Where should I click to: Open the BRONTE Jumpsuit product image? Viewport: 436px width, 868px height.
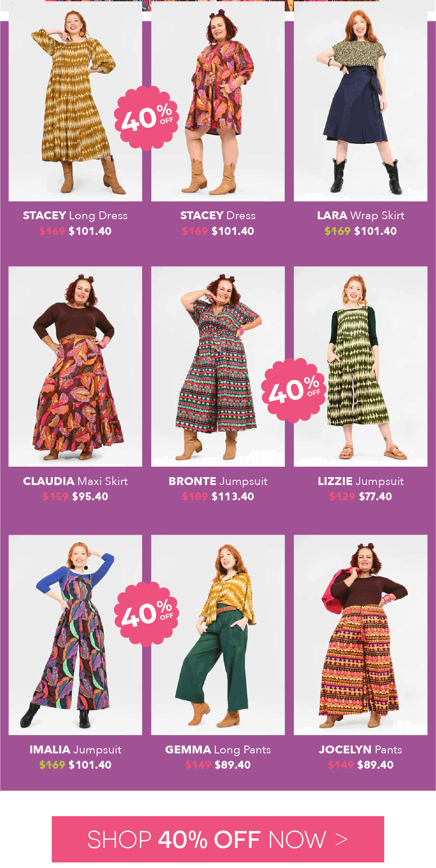pyautogui.click(x=218, y=366)
